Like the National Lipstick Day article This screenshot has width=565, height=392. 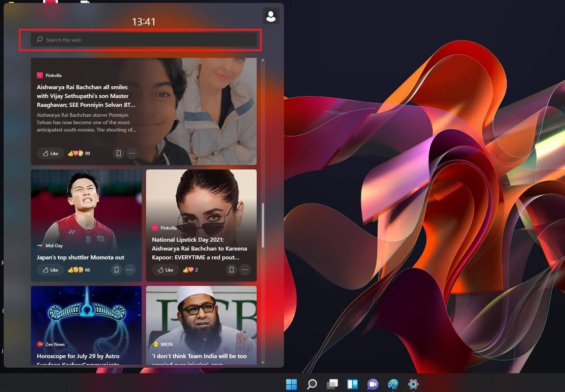point(165,270)
